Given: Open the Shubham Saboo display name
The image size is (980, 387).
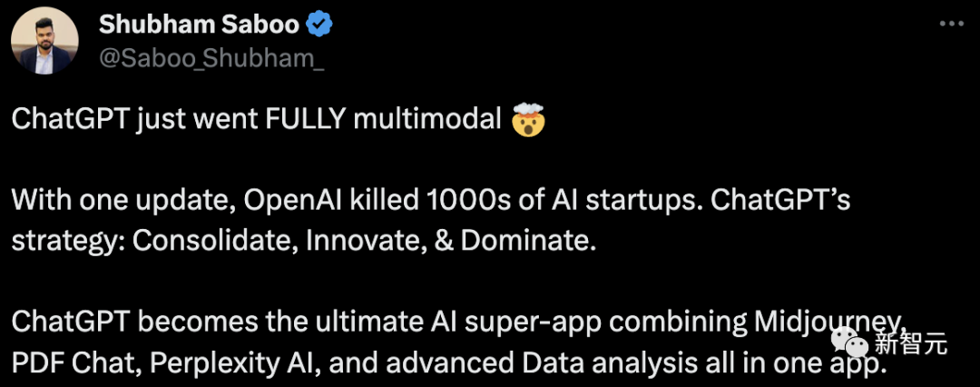Looking at the screenshot, I should pyautogui.click(x=199, y=25).
